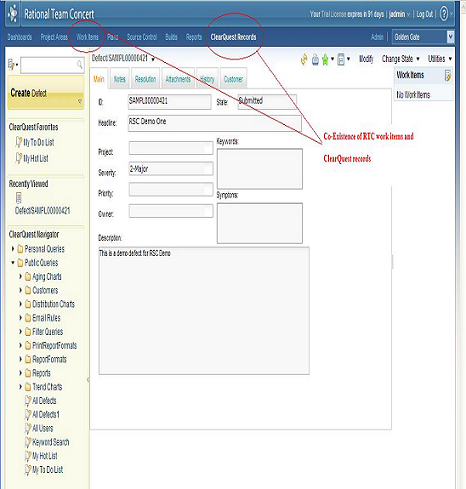The image size is (466, 489).
Task: Open the Reports menu in top navigation
Action: [194, 37]
